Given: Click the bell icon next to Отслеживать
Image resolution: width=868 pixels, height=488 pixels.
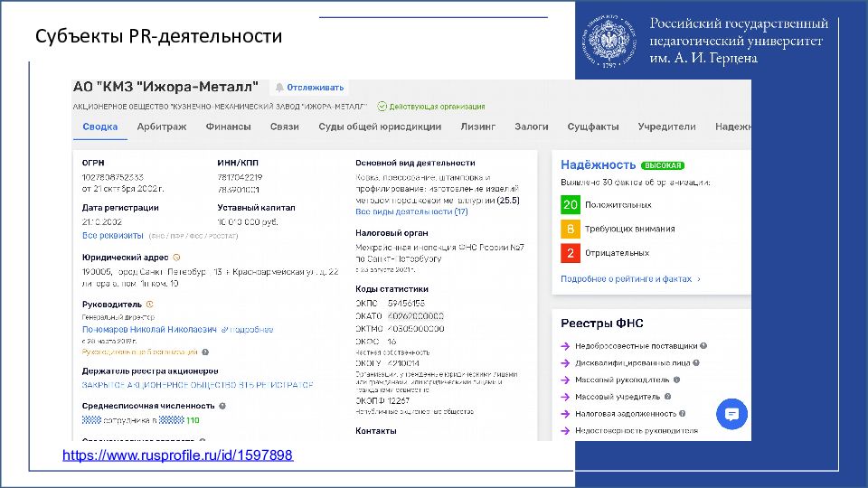Looking at the screenshot, I should coord(279,88).
